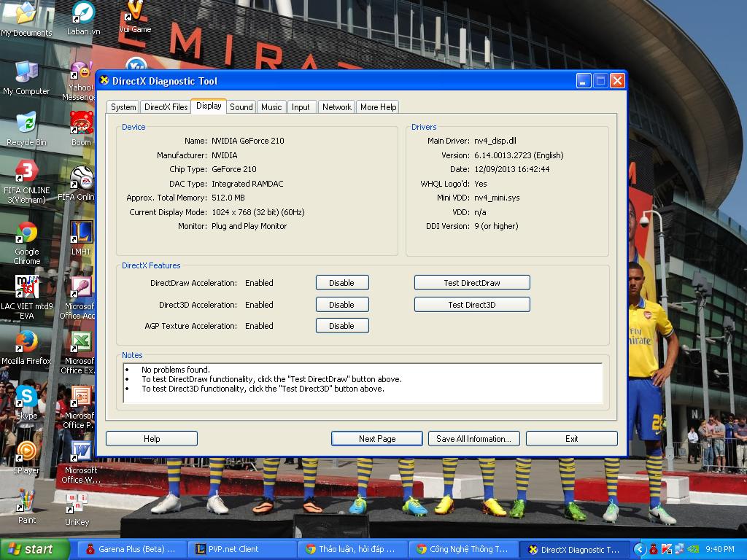Click the Mini VDD value nv4_mini.sys
Screen dimensions: 747x560
[x=497, y=198]
